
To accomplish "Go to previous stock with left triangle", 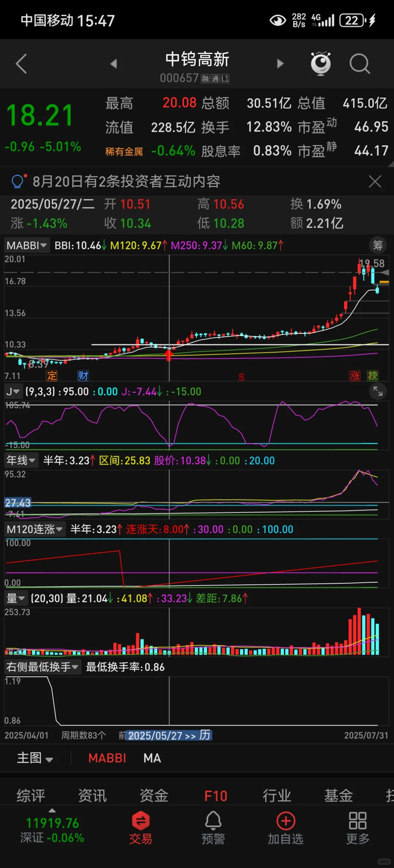I will [113, 64].
